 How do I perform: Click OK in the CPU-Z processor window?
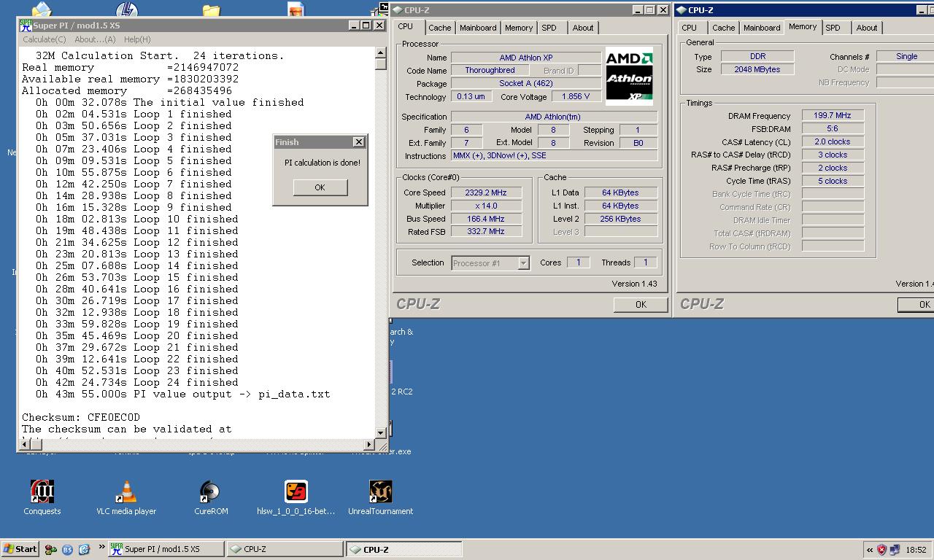pyautogui.click(x=641, y=305)
